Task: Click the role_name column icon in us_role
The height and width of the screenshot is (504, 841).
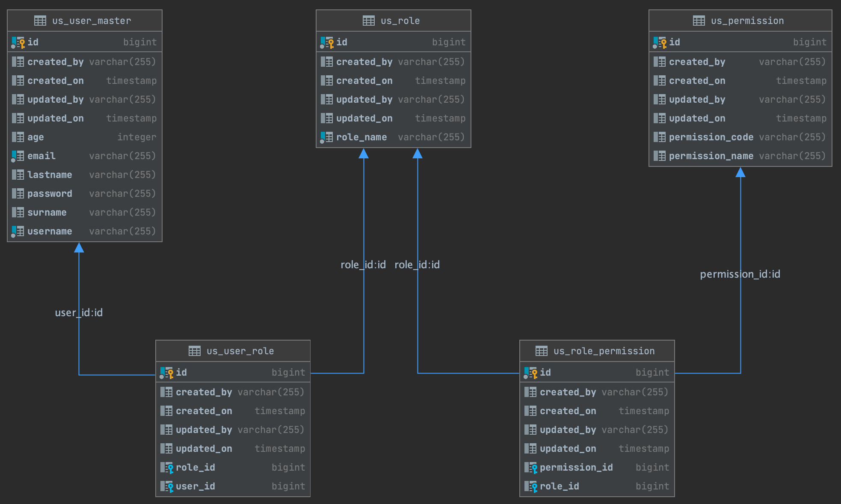Action: 326,137
